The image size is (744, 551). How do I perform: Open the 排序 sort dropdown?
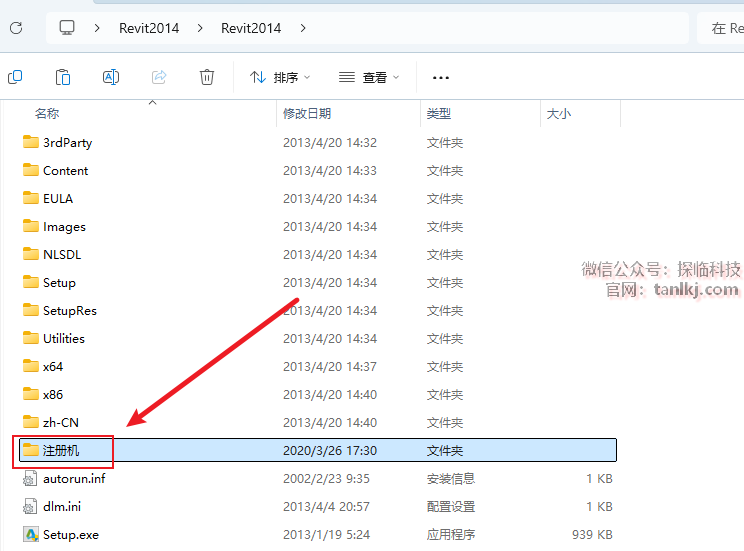pyautogui.click(x=280, y=77)
